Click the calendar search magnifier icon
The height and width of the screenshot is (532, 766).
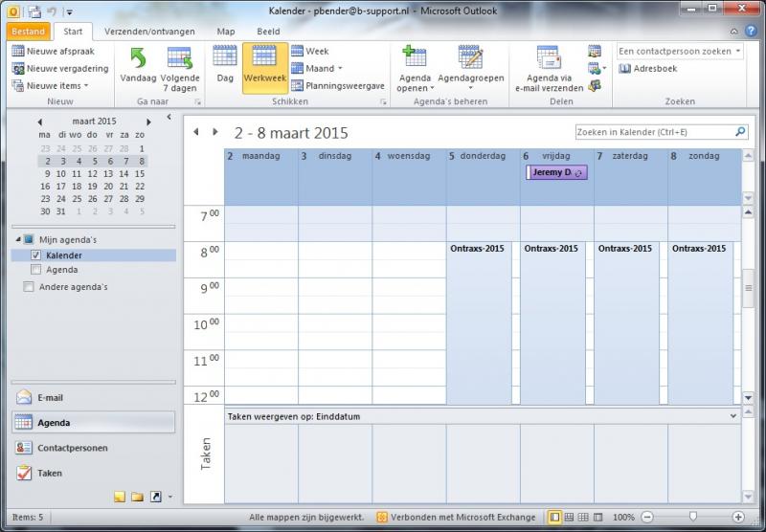(x=740, y=132)
